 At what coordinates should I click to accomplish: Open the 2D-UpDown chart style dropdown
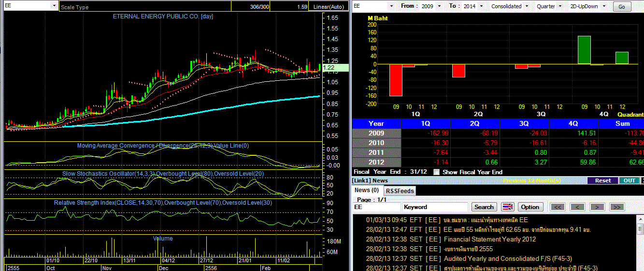[x=603, y=6]
